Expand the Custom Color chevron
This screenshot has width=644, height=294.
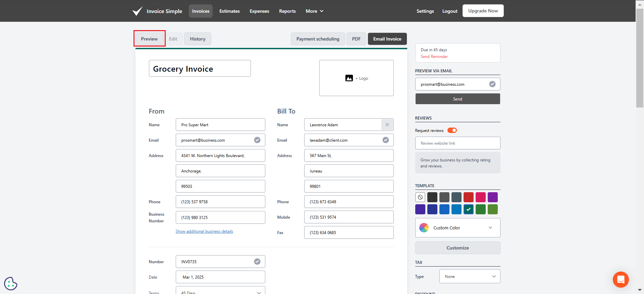point(490,228)
